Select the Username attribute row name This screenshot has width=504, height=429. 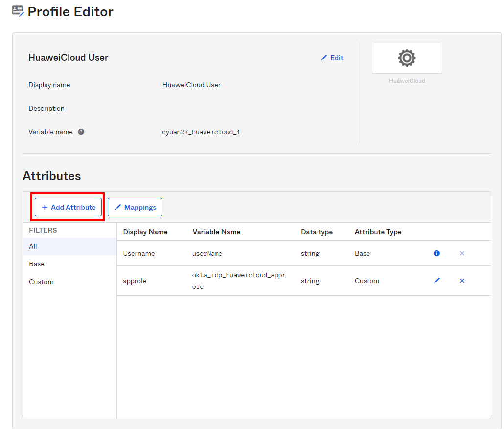[139, 253]
